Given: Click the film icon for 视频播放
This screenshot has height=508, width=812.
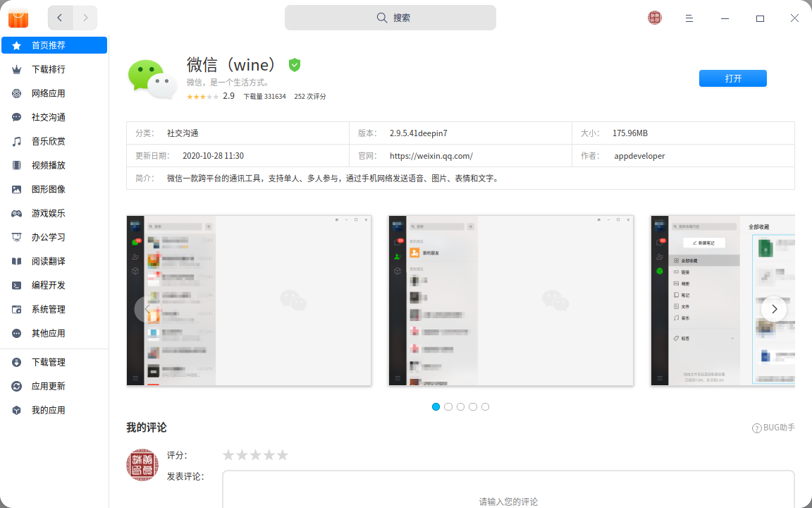Looking at the screenshot, I should [17, 165].
